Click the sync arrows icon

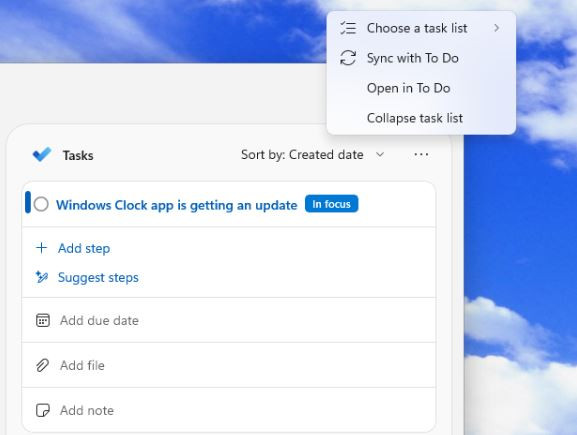click(348, 58)
